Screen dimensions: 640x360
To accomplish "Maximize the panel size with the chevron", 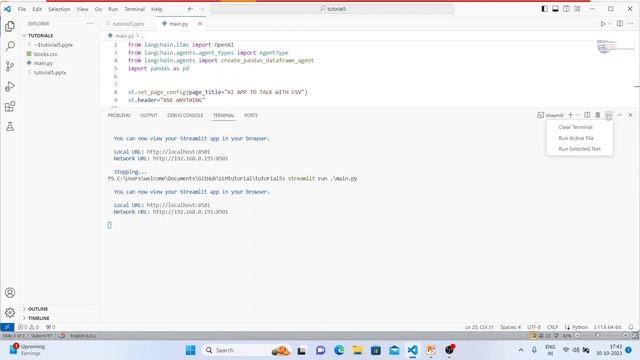I will [x=619, y=115].
